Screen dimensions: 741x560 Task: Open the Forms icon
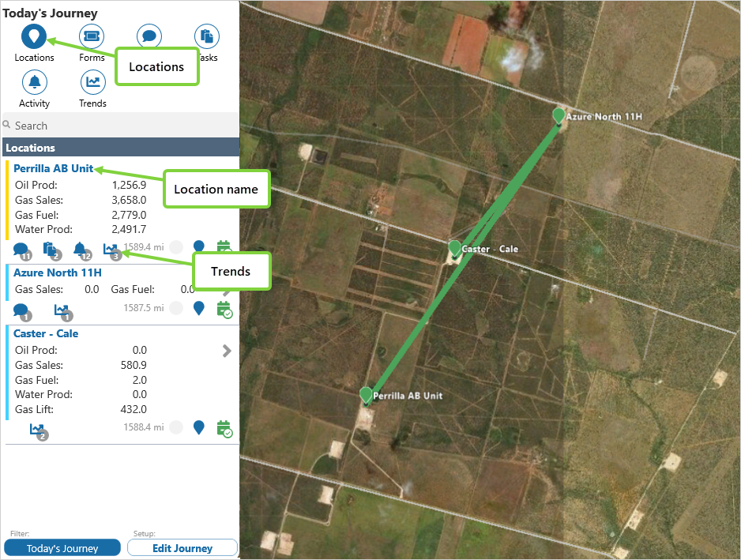point(91,36)
